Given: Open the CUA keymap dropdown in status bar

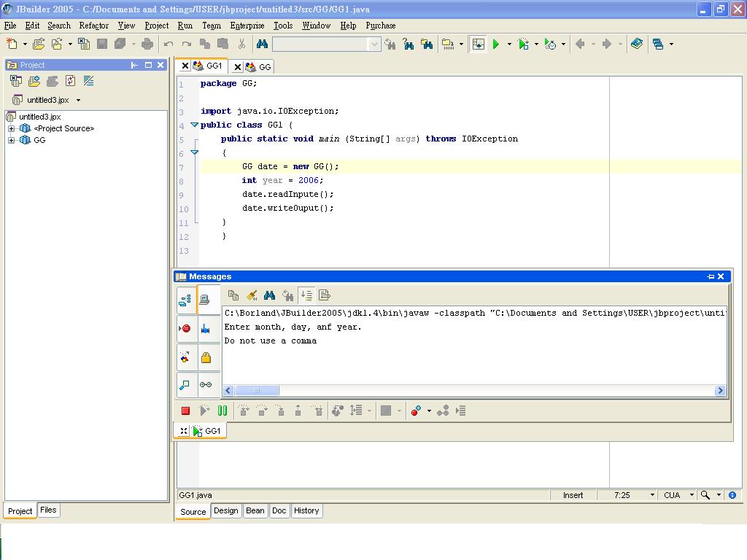Looking at the screenshot, I should point(692,495).
